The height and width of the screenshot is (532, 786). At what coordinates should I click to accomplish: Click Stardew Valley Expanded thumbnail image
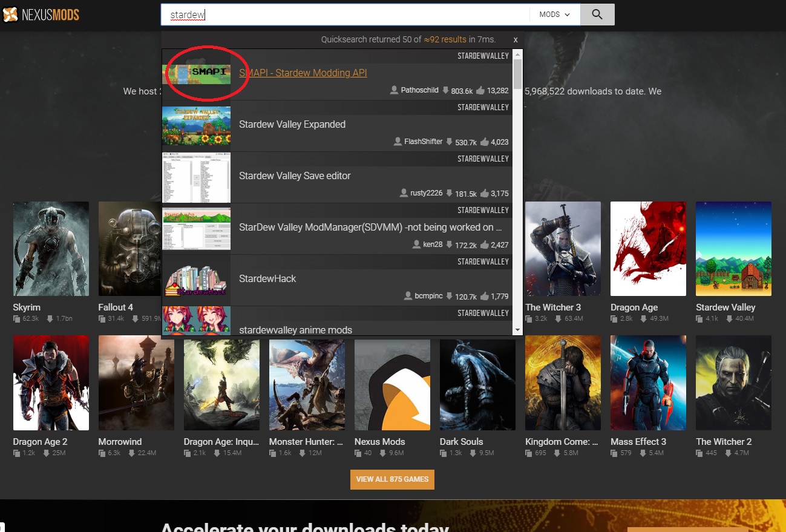(x=196, y=125)
